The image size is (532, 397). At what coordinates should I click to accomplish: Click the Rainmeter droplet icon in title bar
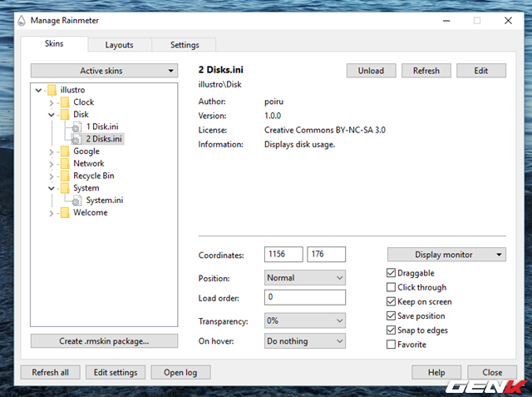pyautogui.click(x=22, y=21)
